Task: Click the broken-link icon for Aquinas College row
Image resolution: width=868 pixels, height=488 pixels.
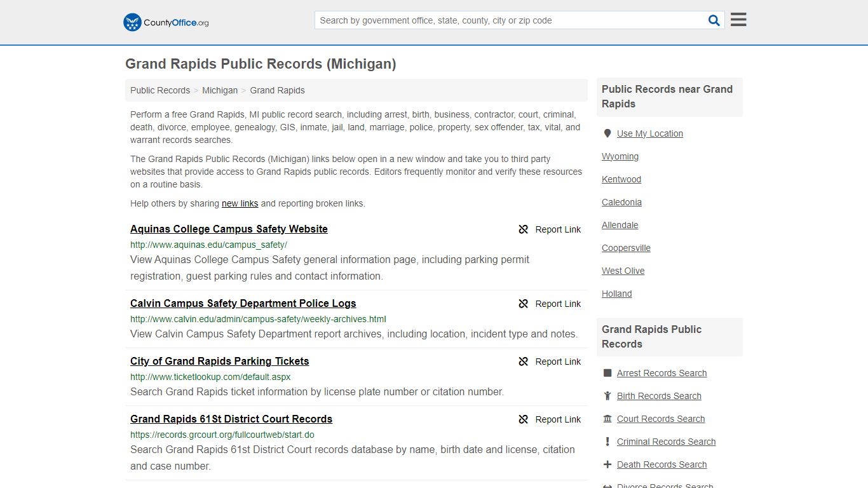Action: (523, 229)
